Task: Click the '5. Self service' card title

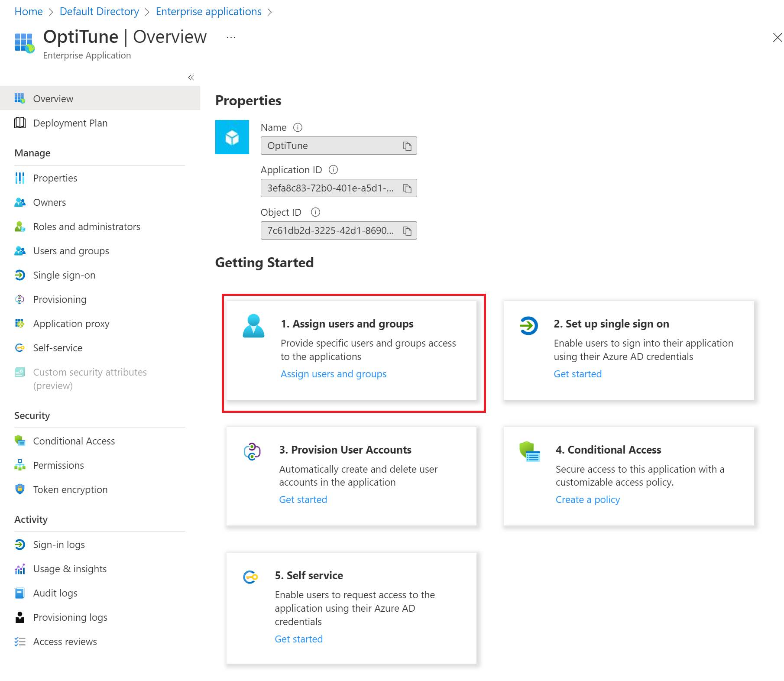Action: [x=309, y=575]
